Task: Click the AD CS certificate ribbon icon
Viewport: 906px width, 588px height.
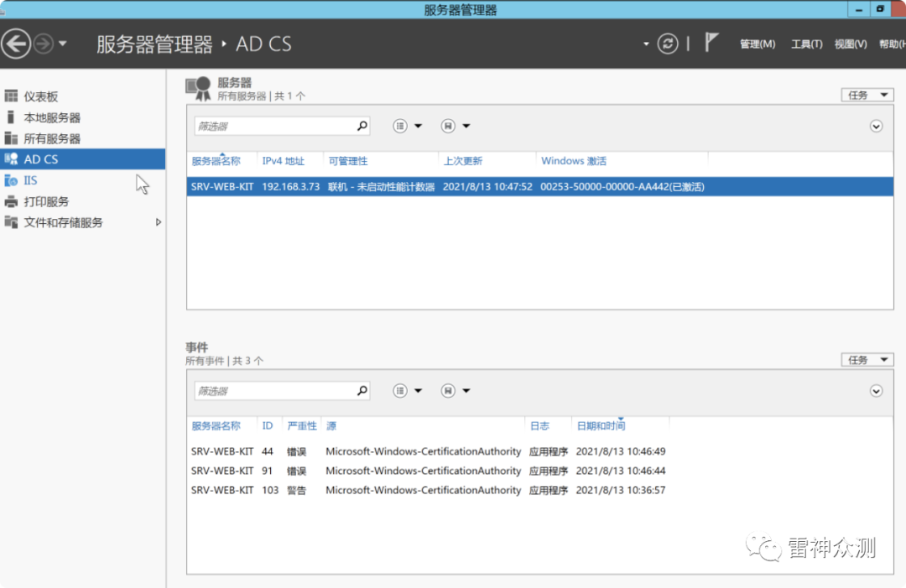Action: click(x=198, y=89)
